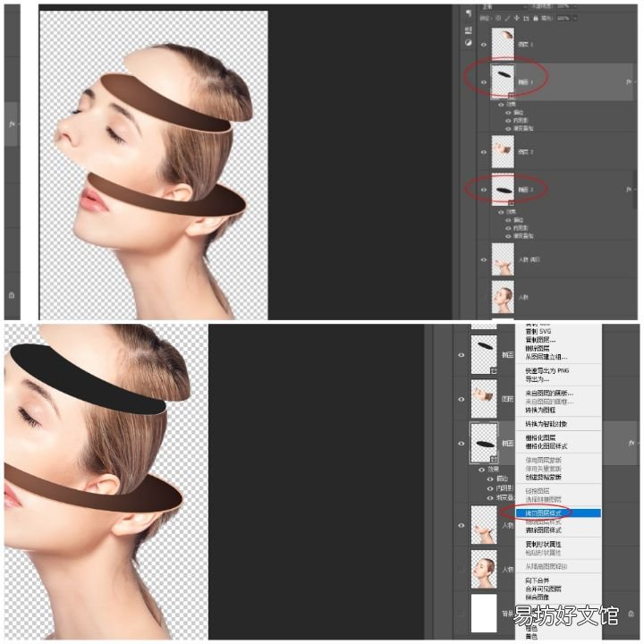This screenshot has height=644, width=644.
Task: Toggle 描边 effect eye under 椭圆 2
Action: (x=508, y=220)
